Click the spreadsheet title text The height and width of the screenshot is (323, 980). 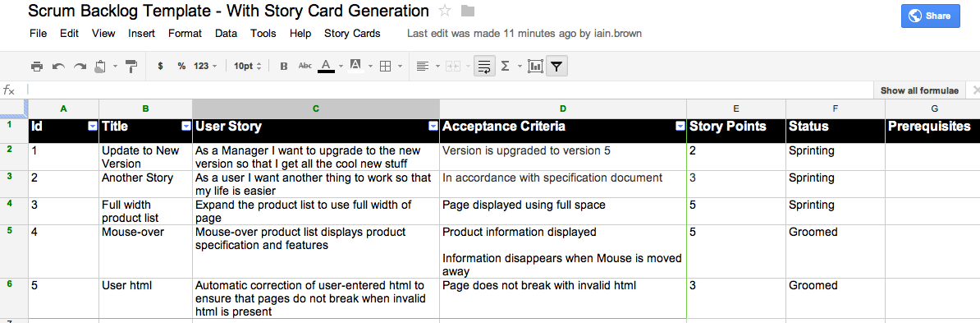click(x=229, y=12)
